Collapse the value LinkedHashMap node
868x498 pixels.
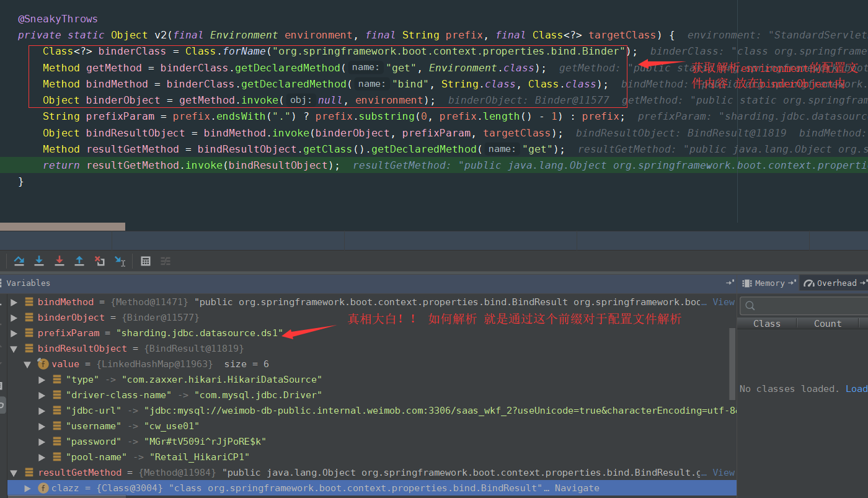tap(28, 364)
